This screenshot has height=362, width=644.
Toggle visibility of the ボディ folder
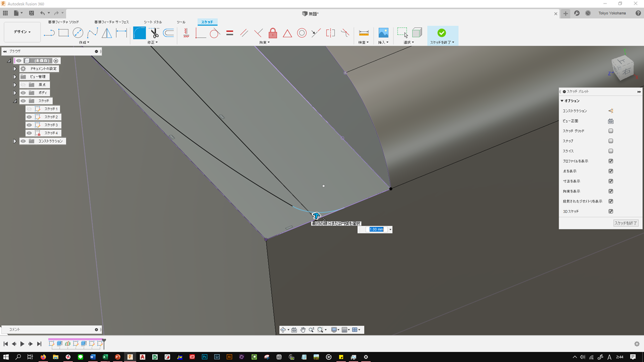point(23,93)
